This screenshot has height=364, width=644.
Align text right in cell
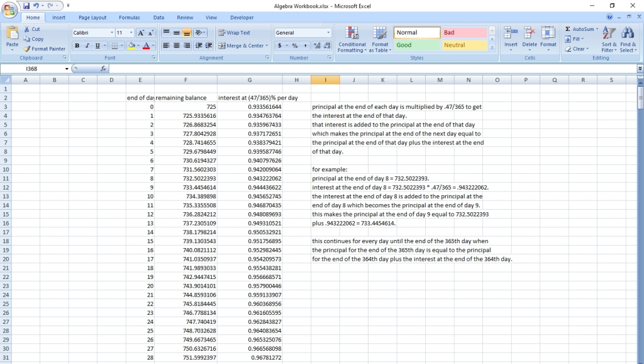click(186, 45)
